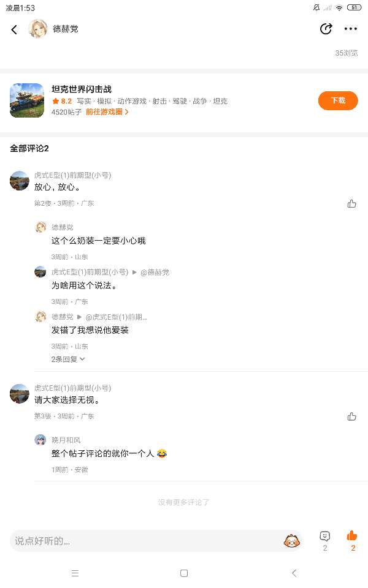Open the comments bubble icon at bottom

(x=325, y=537)
